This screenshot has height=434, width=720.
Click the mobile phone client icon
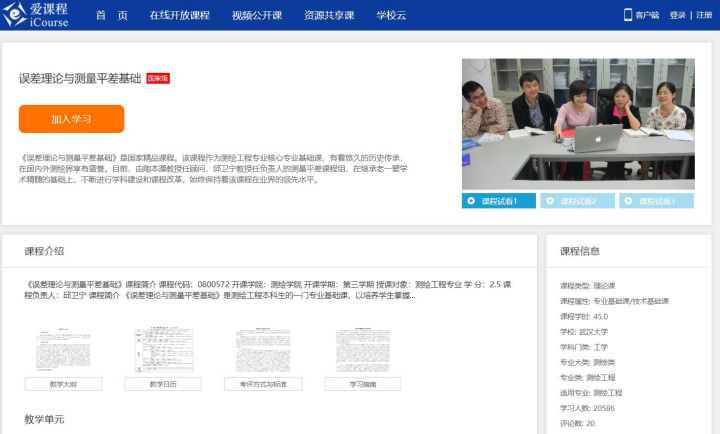[629, 15]
